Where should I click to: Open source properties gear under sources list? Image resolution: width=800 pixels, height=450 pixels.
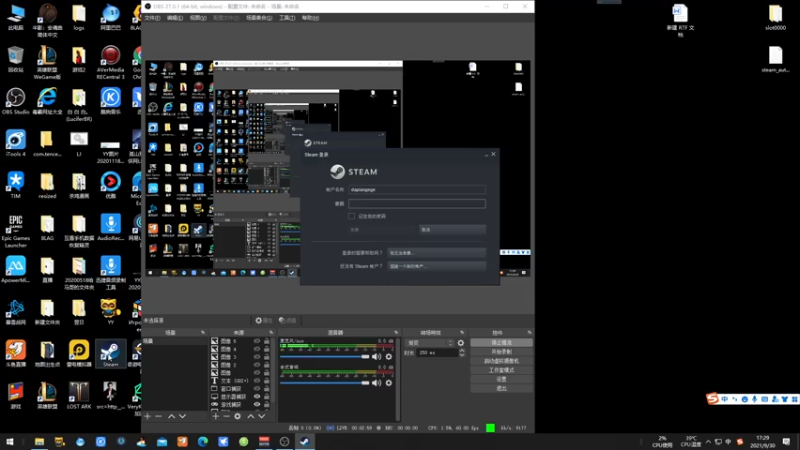(238, 416)
